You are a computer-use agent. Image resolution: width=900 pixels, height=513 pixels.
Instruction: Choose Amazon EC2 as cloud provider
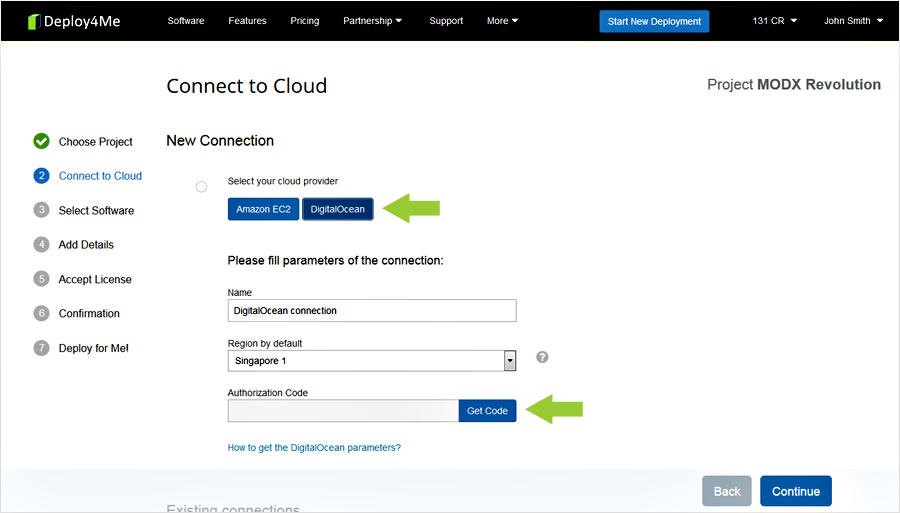pyautogui.click(x=263, y=209)
